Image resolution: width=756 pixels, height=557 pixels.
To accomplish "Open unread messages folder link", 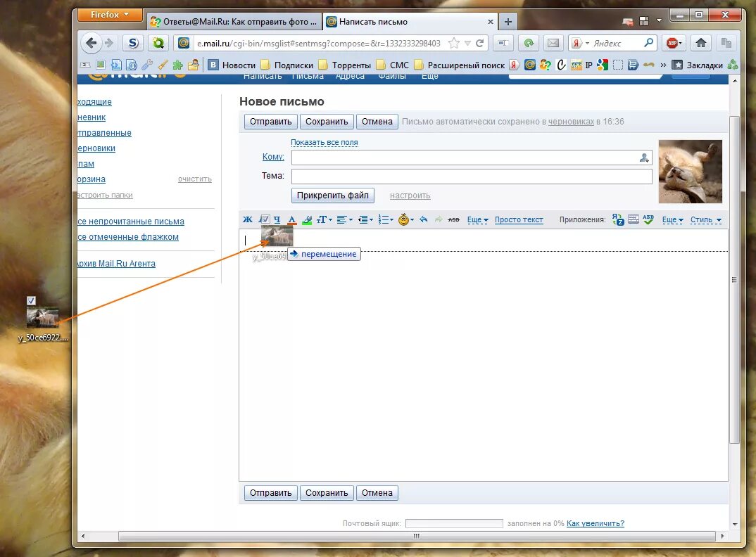I will 131,222.
